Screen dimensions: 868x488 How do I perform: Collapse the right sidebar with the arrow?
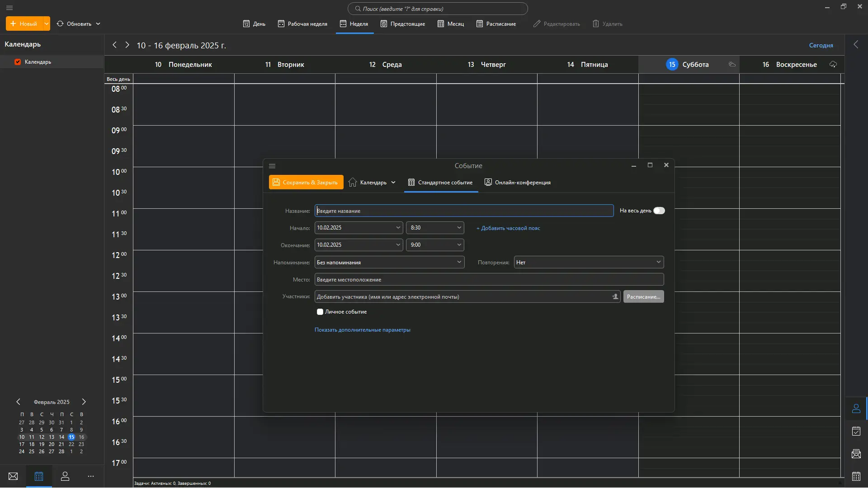coord(856,44)
